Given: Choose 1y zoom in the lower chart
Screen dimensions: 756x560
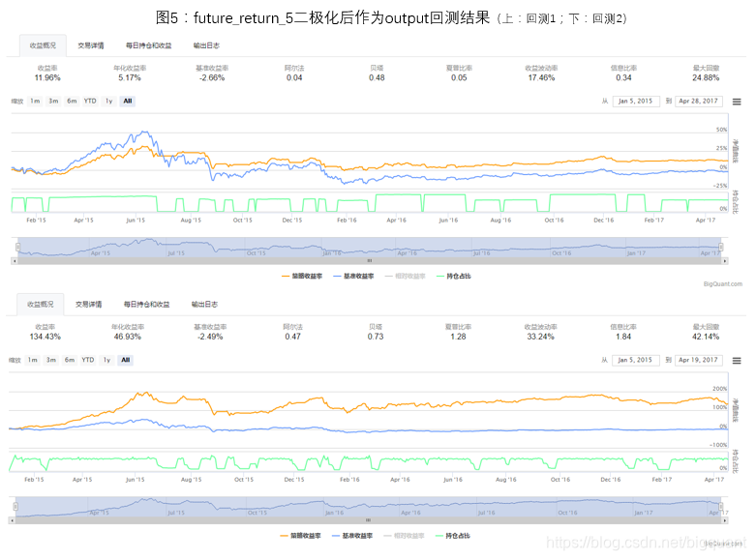Looking at the screenshot, I should (x=107, y=360).
